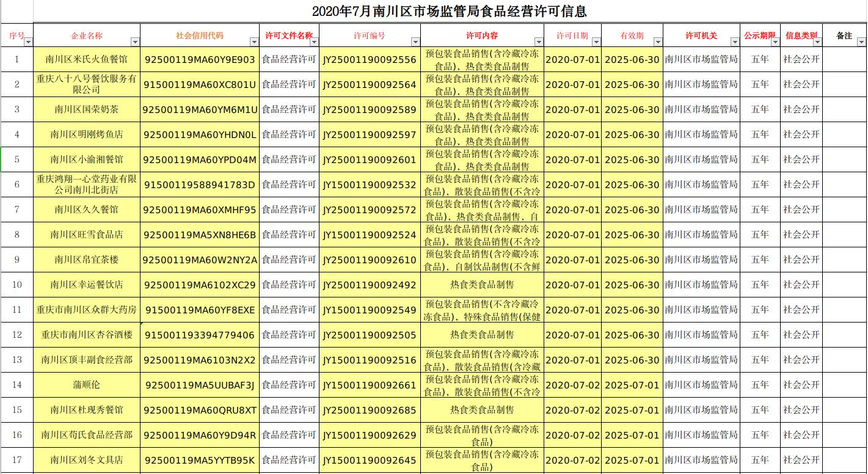The height and width of the screenshot is (474, 868).
Task: Select credit code 92500119MA5UUBAF3J
Action: [200, 385]
